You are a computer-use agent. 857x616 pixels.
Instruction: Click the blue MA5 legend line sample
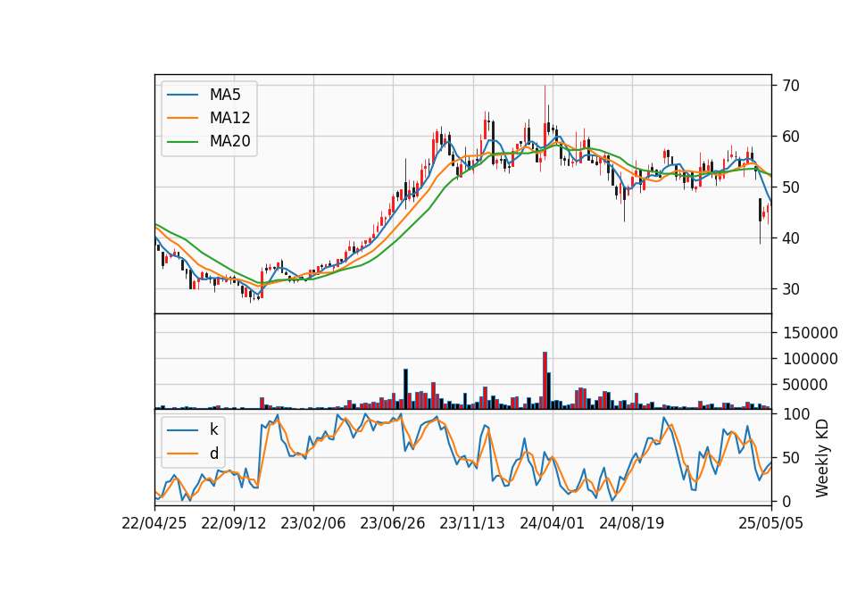(x=182, y=96)
